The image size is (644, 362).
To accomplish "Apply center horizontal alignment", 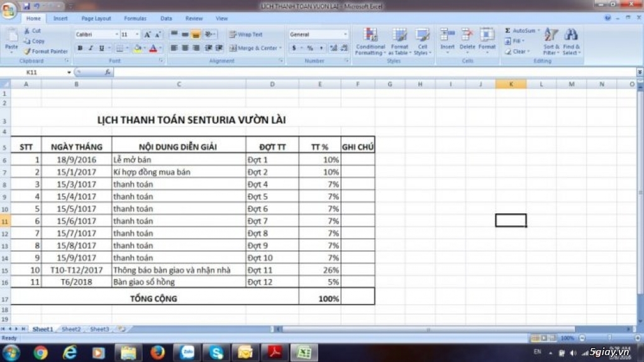I will (186, 48).
